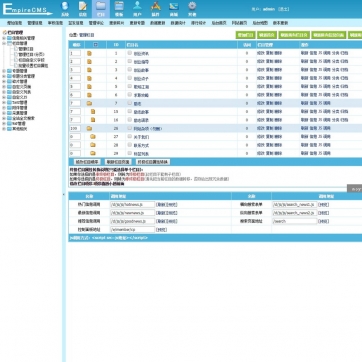The image size is (362, 362).
Task: Tick the checkbox in row ID 27
Action: pos(130,136)
